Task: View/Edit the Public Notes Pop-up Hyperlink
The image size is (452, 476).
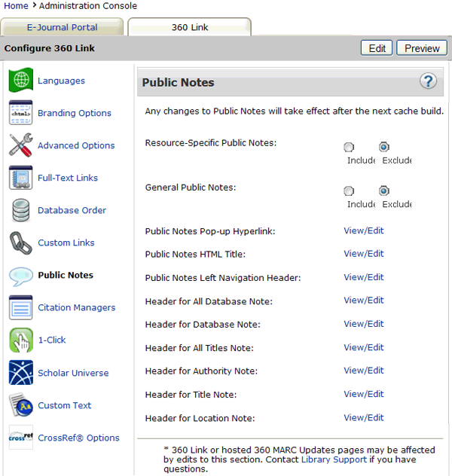Action: (364, 230)
